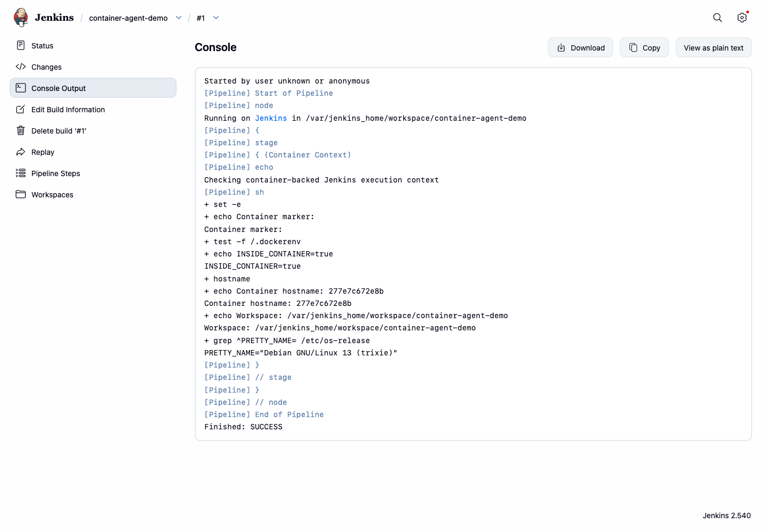Click '[Pipeline] // node' line
The height and width of the screenshot is (532, 766).
click(x=246, y=402)
